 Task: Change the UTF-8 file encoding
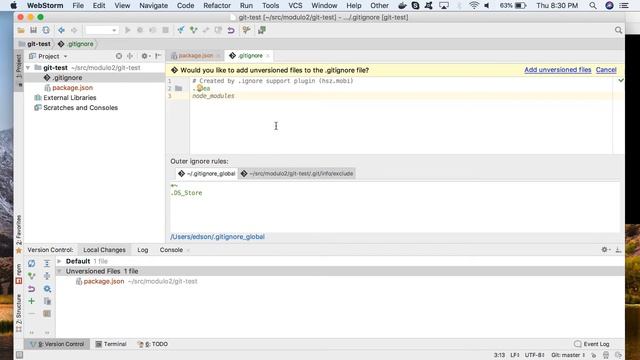534,355
